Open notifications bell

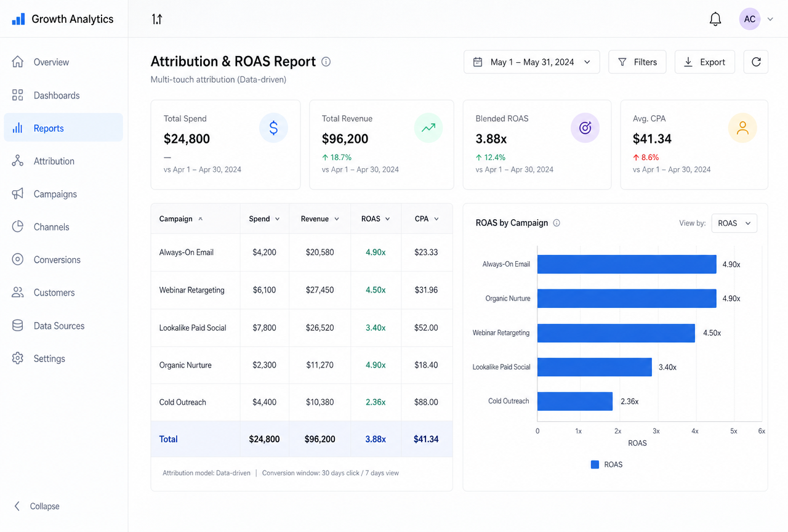tap(715, 19)
